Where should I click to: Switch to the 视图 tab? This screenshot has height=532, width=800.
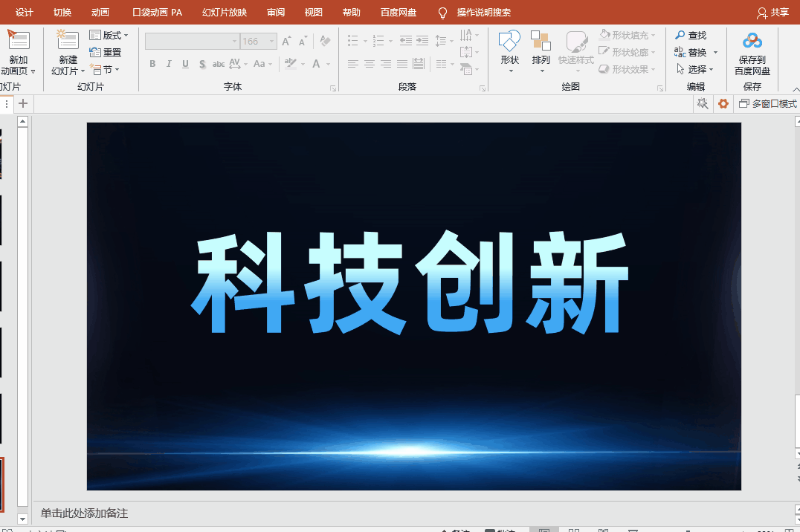coord(313,12)
